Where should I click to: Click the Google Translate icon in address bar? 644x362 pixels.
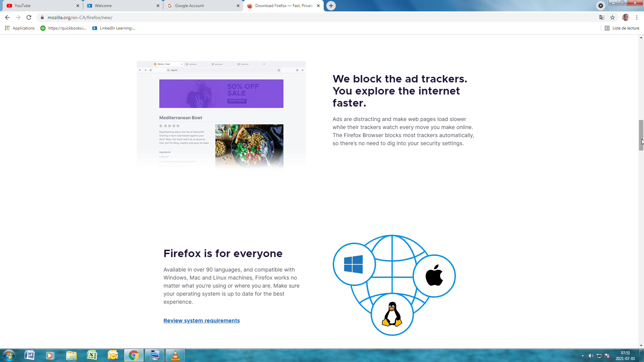[602, 17]
